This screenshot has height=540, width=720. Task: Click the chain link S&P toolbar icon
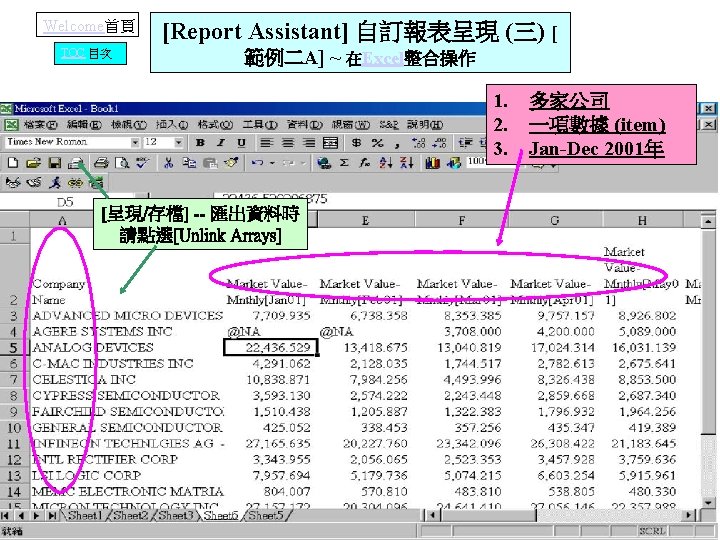click(75, 182)
